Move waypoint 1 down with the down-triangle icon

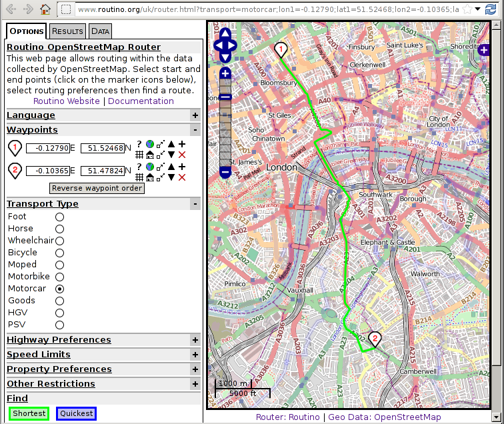(x=171, y=155)
